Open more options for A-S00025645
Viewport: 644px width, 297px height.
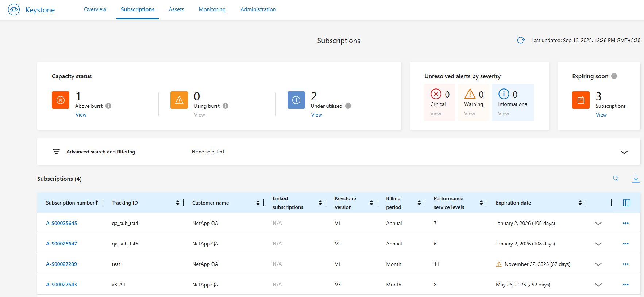pyautogui.click(x=625, y=223)
